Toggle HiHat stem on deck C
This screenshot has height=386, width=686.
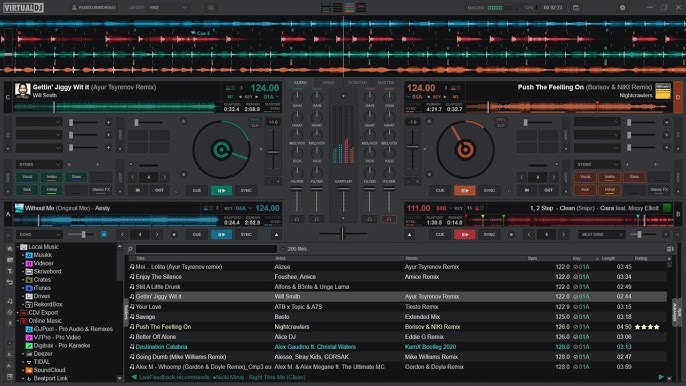coord(52,190)
